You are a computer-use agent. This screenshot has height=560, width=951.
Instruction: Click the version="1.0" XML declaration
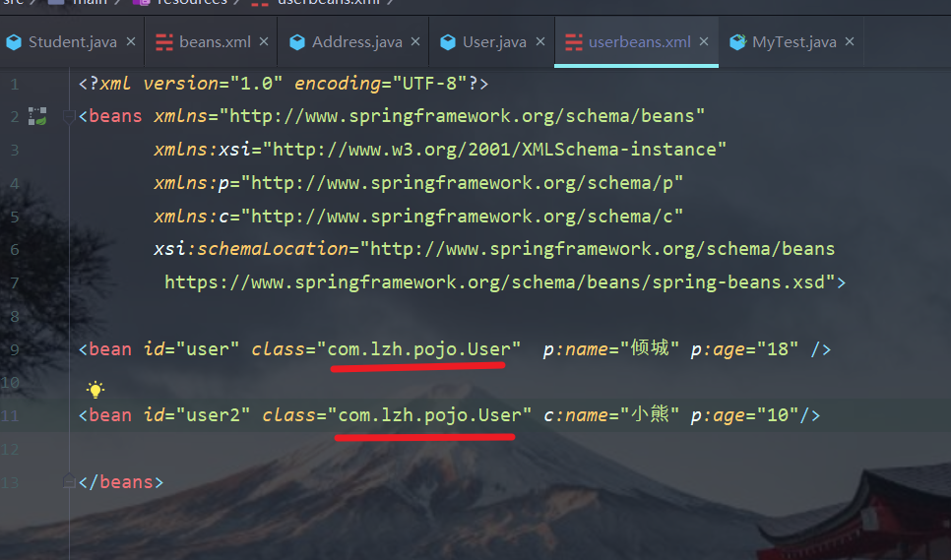pos(213,83)
